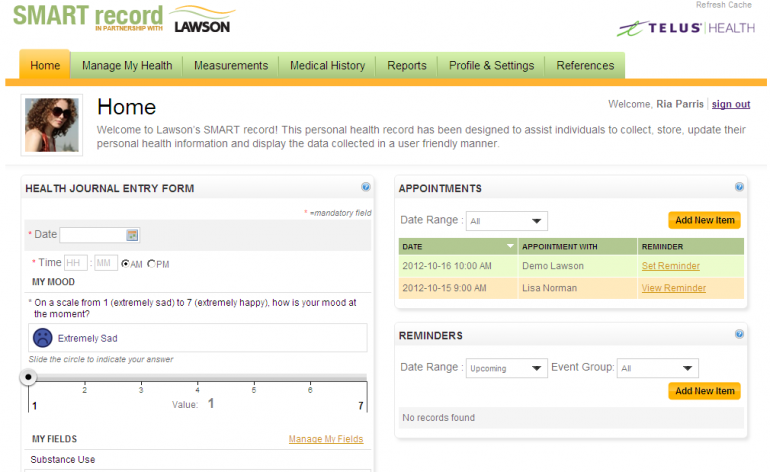Select the AM radio button
Image resolution: width=770 pixels, height=472 pixels.
(125, 264)
